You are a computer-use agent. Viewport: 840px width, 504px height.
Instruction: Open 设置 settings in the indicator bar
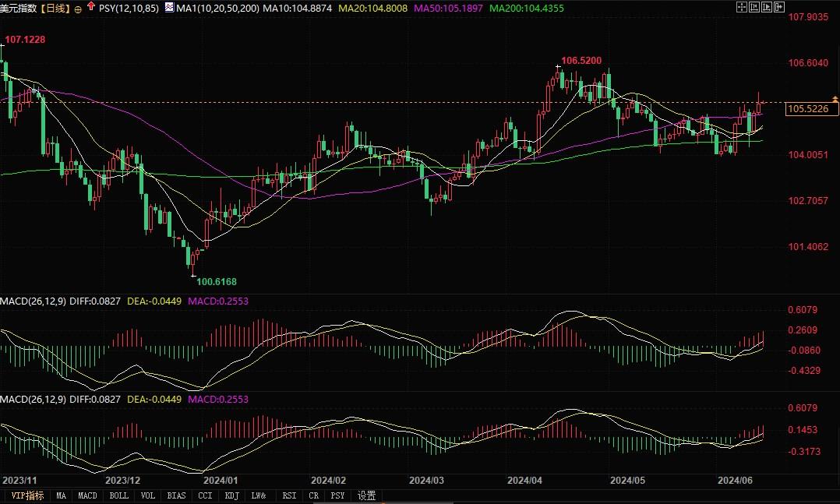[366, 495]
